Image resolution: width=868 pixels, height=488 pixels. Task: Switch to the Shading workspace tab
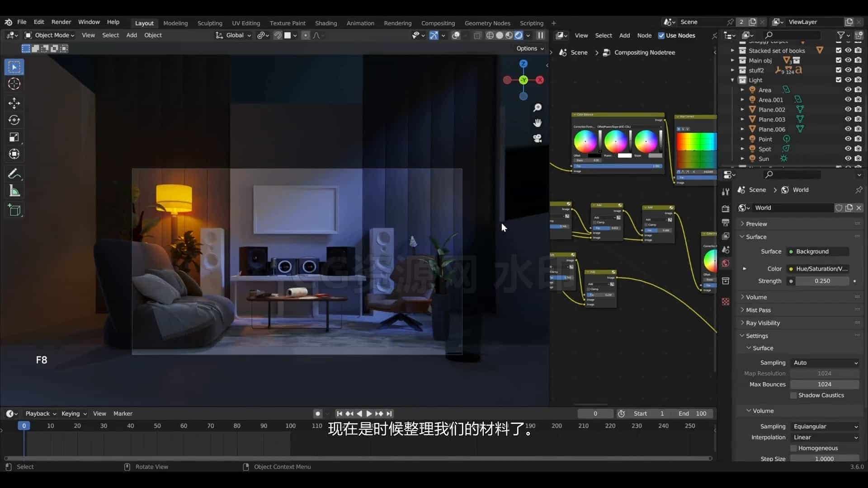326,23
